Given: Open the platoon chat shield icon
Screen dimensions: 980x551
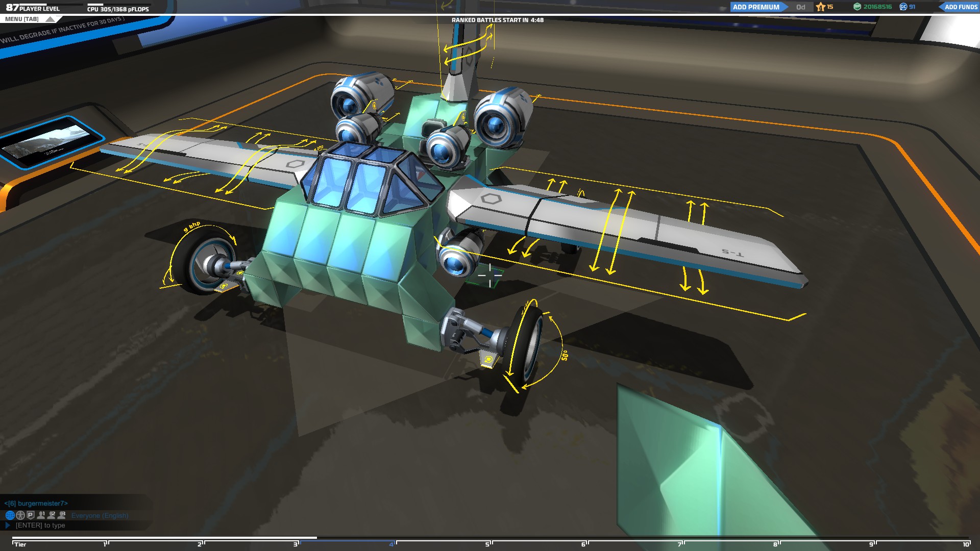Looking at the screenshot, I should pos(31,515).
